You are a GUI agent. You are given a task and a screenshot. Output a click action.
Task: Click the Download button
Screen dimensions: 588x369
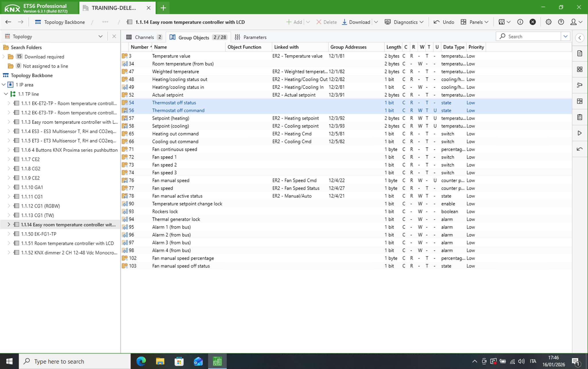coord(356,22)
